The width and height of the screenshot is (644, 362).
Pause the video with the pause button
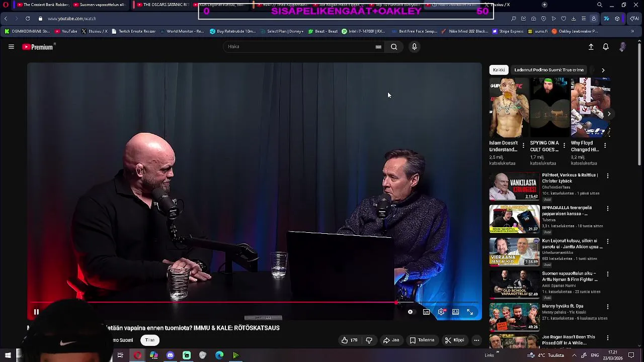tap(36, 312)
